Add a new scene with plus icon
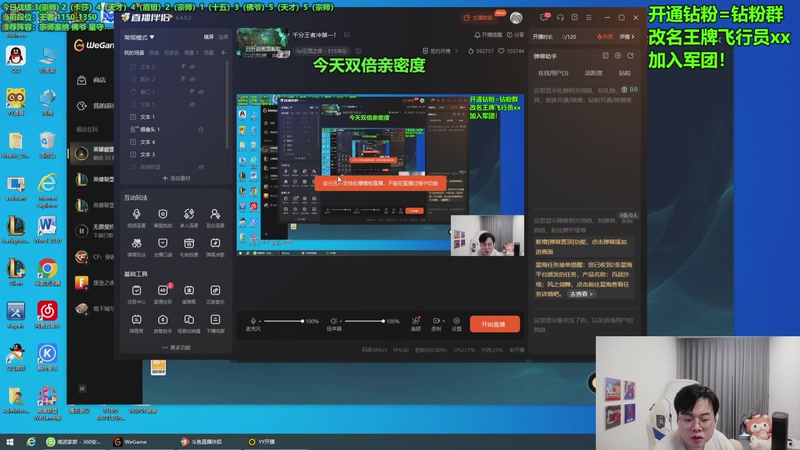 [x=223, y=53]
